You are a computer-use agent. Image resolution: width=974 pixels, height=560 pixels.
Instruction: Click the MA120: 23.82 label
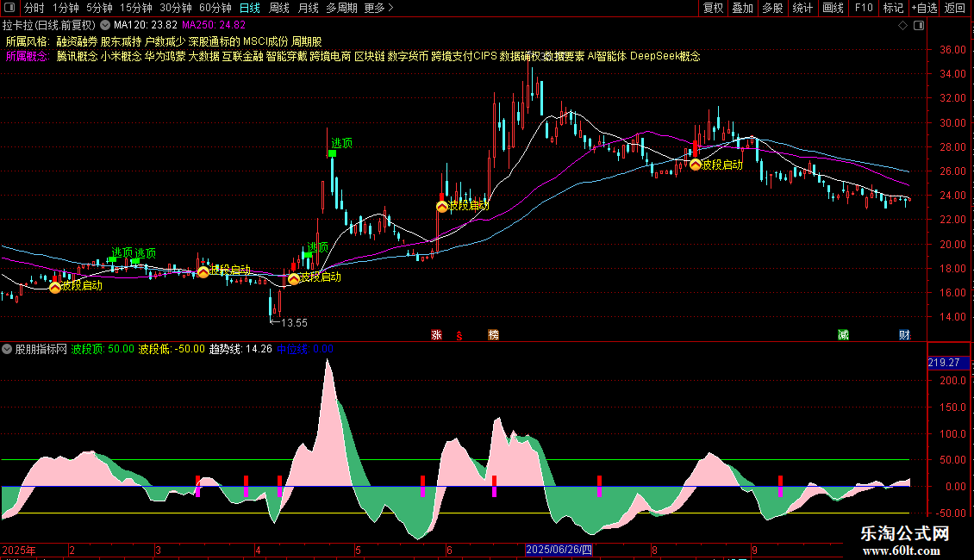point(146,26)
